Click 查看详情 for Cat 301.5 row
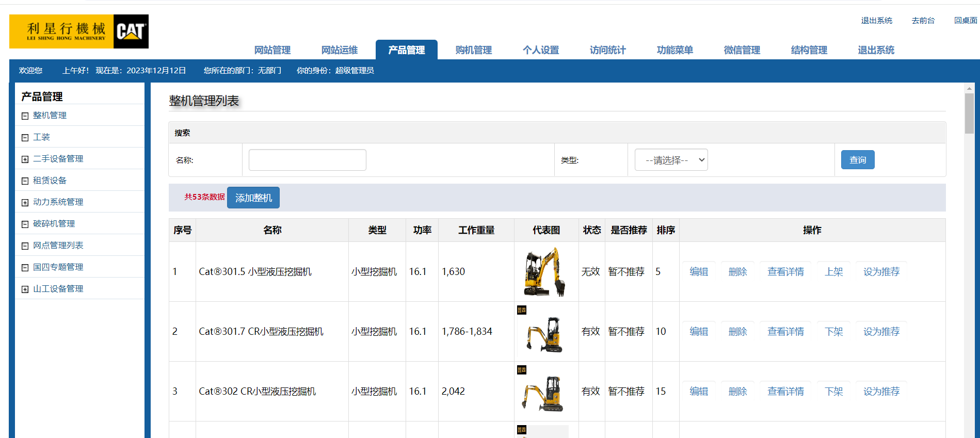This screenshot has height=438, width=980. click(x=785, y=271)
